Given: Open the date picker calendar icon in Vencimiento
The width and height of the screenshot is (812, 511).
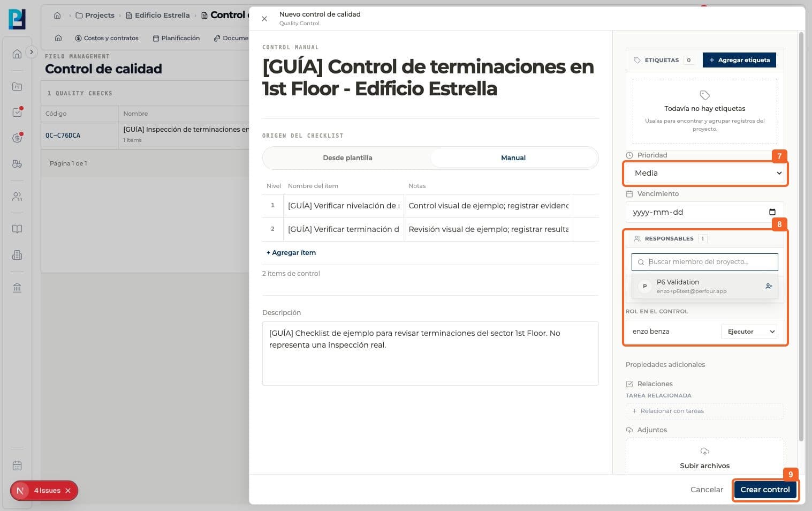Looking at the screenshot, I should coord(772,212).
